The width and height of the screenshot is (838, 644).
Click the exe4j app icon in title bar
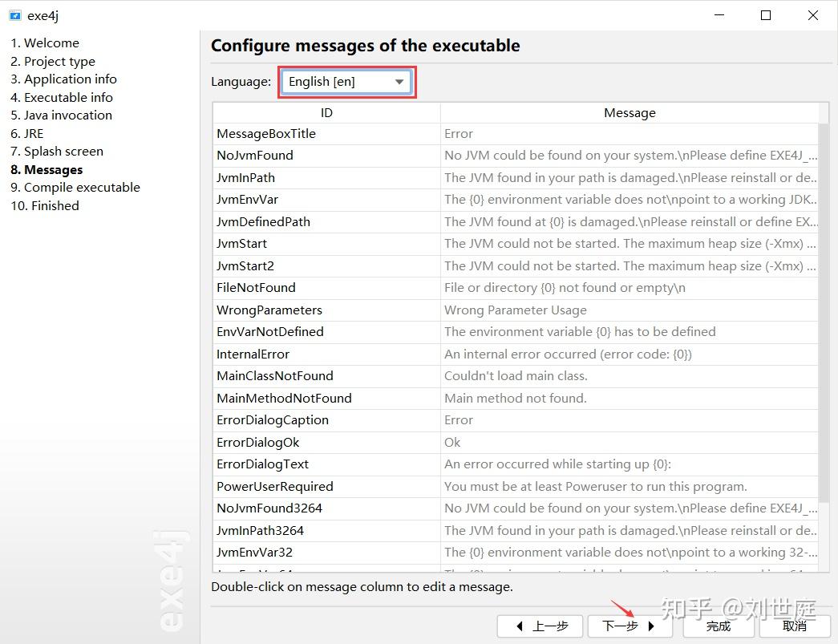(14, 15)
